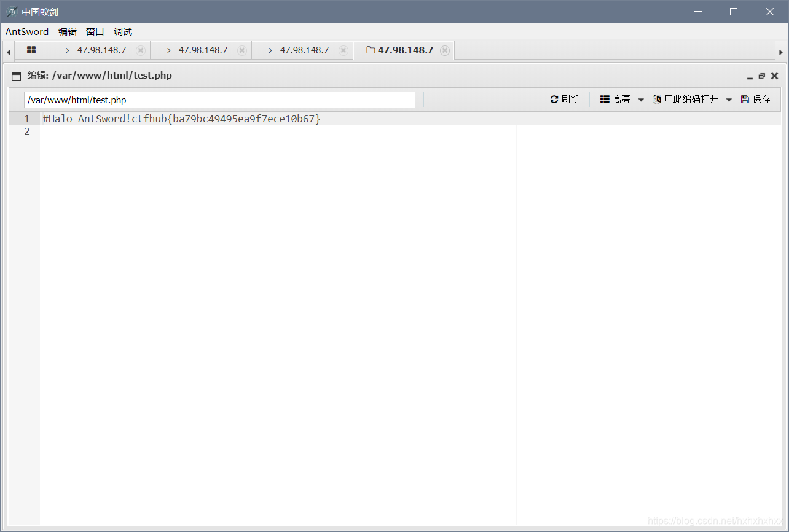Click line number 2 in the gutter
Image resolution: width=789 pixels, height=532 pixels.
[x=27, y=131]
